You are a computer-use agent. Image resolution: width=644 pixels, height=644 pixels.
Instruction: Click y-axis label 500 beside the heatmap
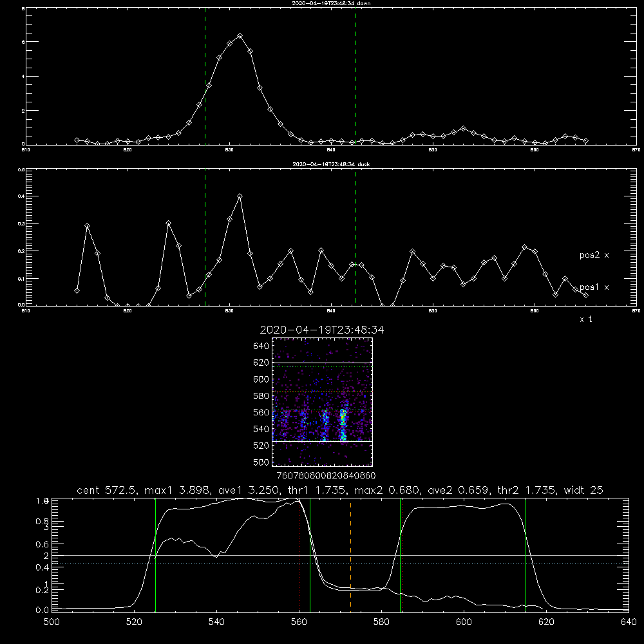[x=261, y=462]
